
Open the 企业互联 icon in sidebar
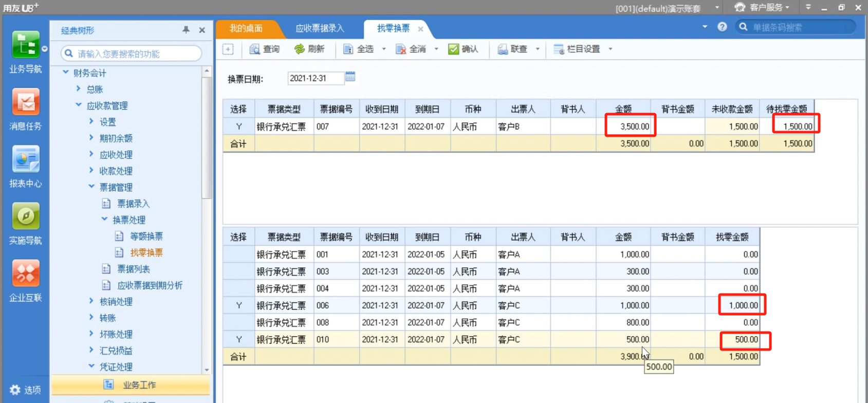pos(25,273)
